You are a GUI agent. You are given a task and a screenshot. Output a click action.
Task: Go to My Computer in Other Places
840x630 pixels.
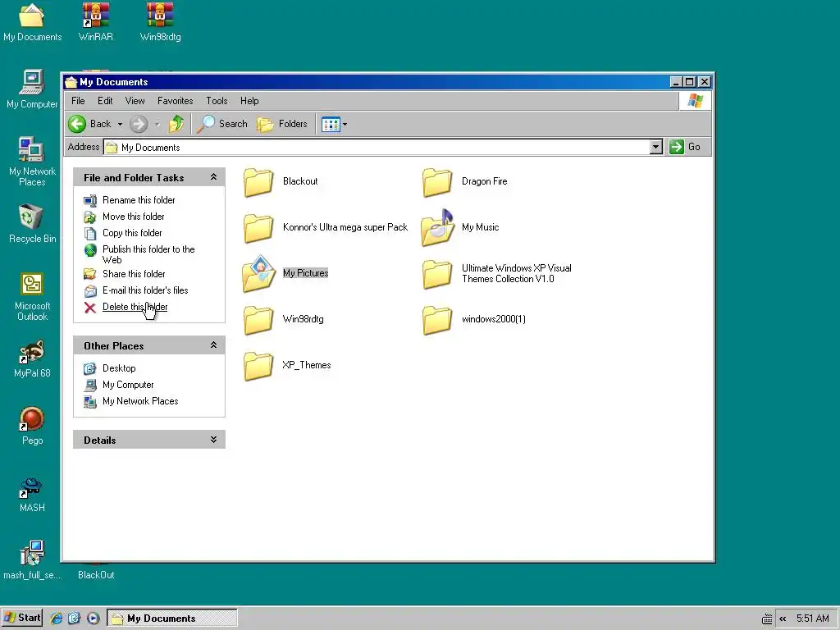point(128,385)
